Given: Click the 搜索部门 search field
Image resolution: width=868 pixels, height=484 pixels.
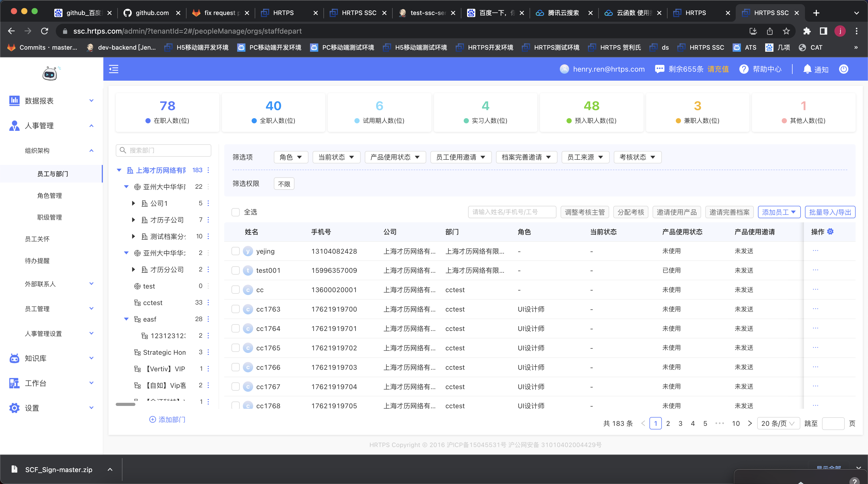Looking at the screenshot, I should point(164,150).
